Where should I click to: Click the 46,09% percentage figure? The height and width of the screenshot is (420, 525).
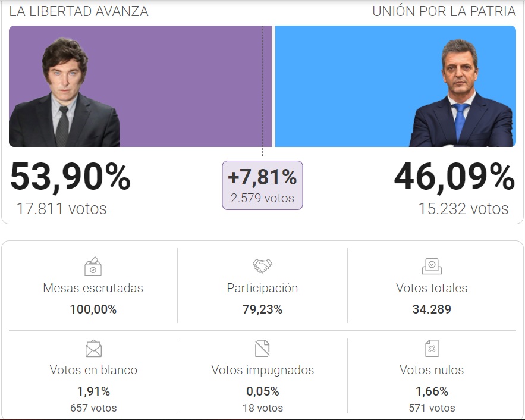click(454, 177)
